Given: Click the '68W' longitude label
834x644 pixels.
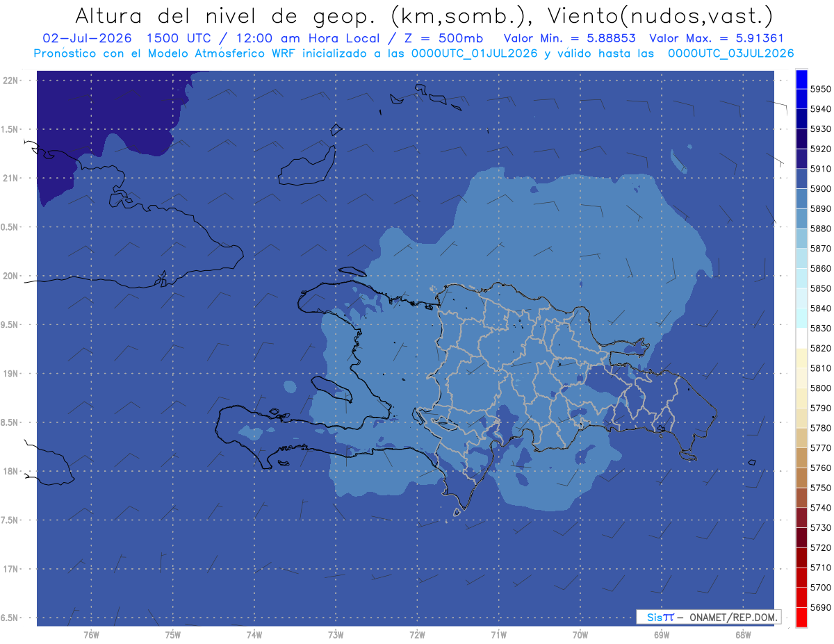Looking at the screenshot, I should (743, 635).
